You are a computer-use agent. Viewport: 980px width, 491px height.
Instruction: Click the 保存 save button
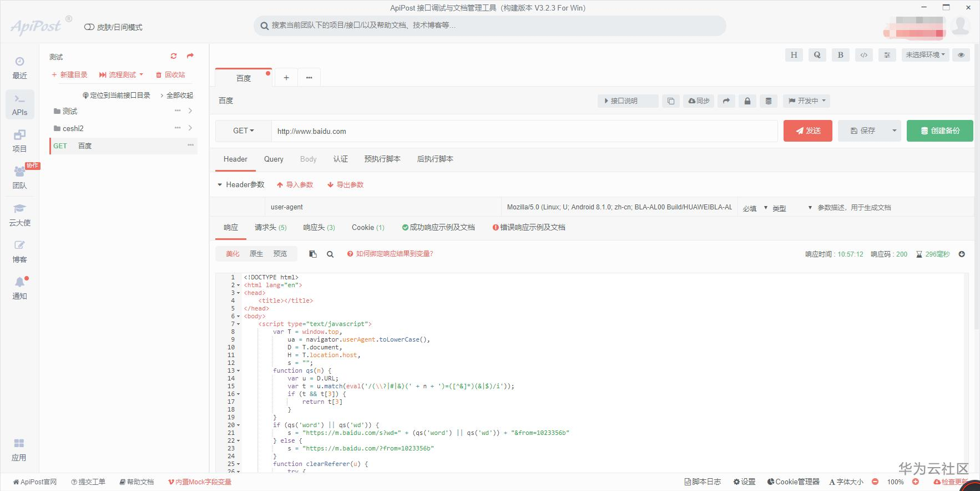coord(863,131)
